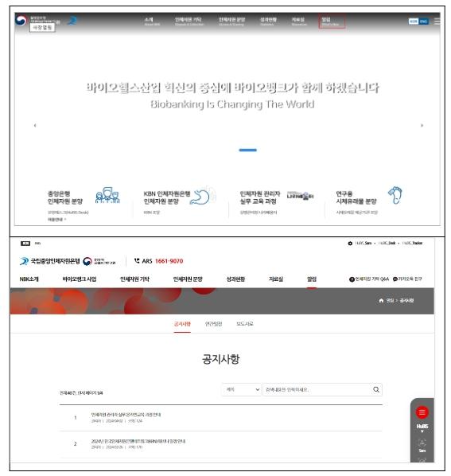Click the home icon in the breadcrumb
451x476 pixels.
click(381, 300)
